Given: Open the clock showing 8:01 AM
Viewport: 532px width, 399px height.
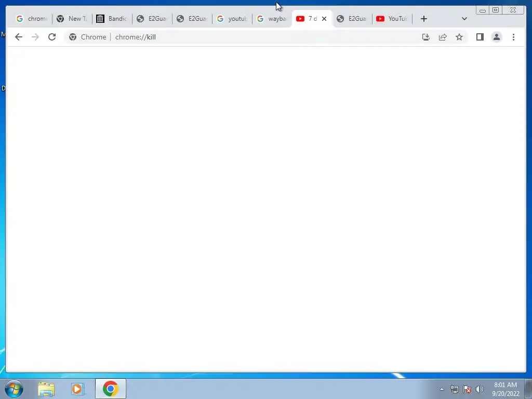Looking at the screenshot, I should tap(506, 389).
